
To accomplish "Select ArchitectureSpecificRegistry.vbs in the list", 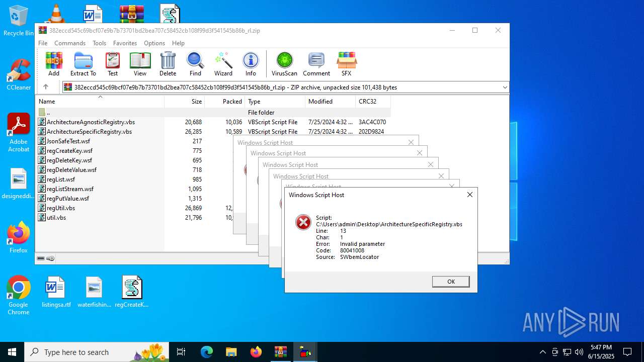I will coord(212,131).
